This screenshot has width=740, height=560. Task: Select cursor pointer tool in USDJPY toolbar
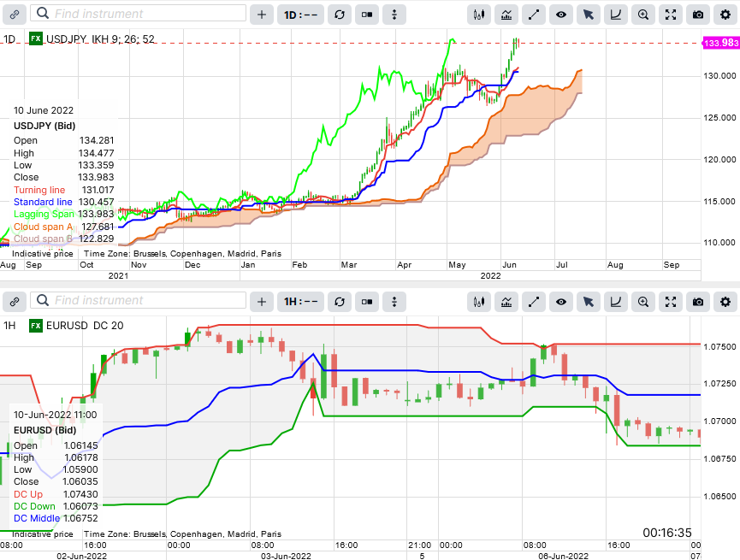(x=589, y=15)
